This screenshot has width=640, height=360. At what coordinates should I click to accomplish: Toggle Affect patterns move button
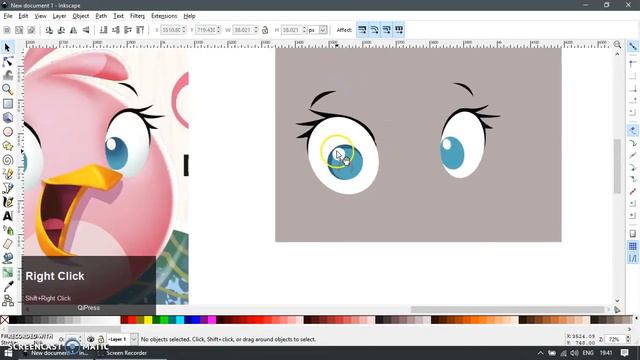(399, 30)
